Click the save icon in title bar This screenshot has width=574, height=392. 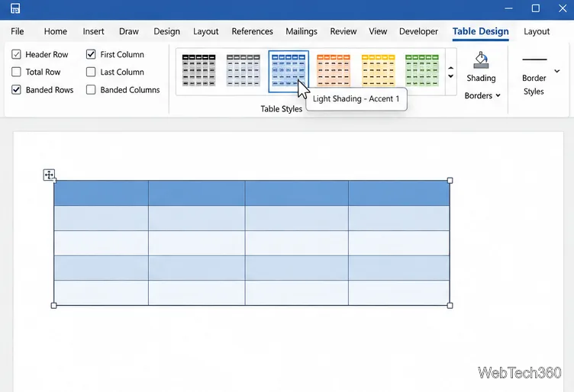(x=15, y=8)
